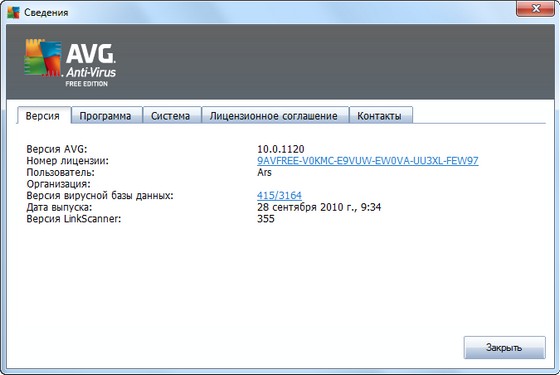Open the Система tab
The width and height of the screenshot is (560, 375).
(x=170, y=116)
